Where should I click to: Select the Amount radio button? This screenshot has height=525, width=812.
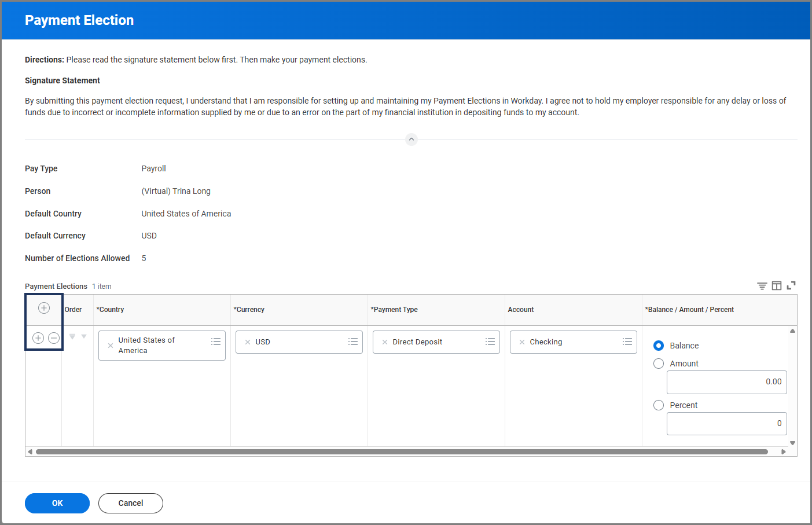point(659,364)
